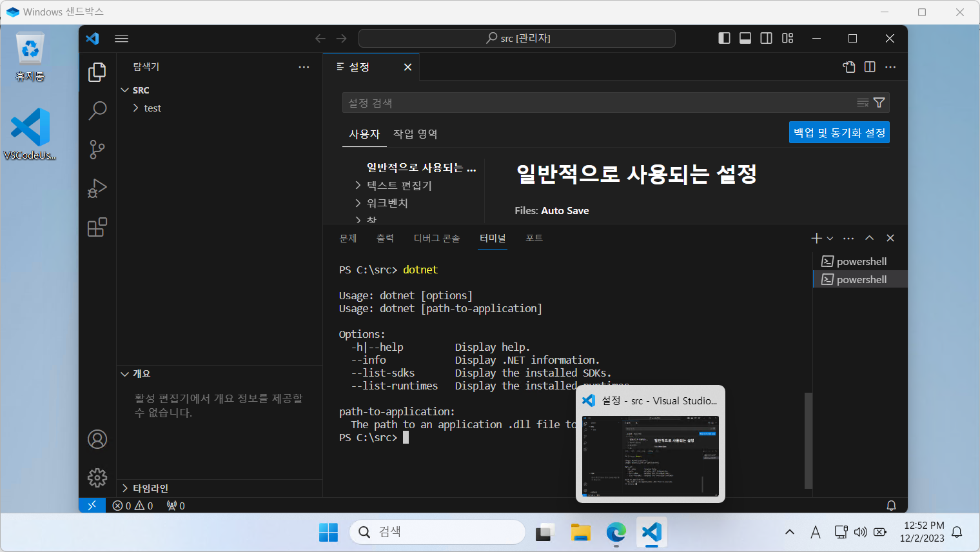Image resolution: width=980 pixels, height=552 pixels.
Task: Open the remote window indicator
Action: [x=92, y=506]
